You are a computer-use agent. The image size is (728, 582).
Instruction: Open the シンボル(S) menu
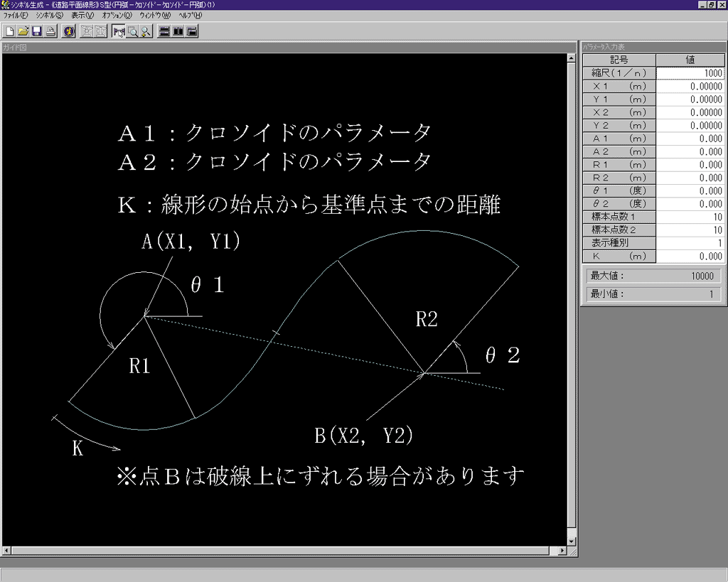(49, 15)
